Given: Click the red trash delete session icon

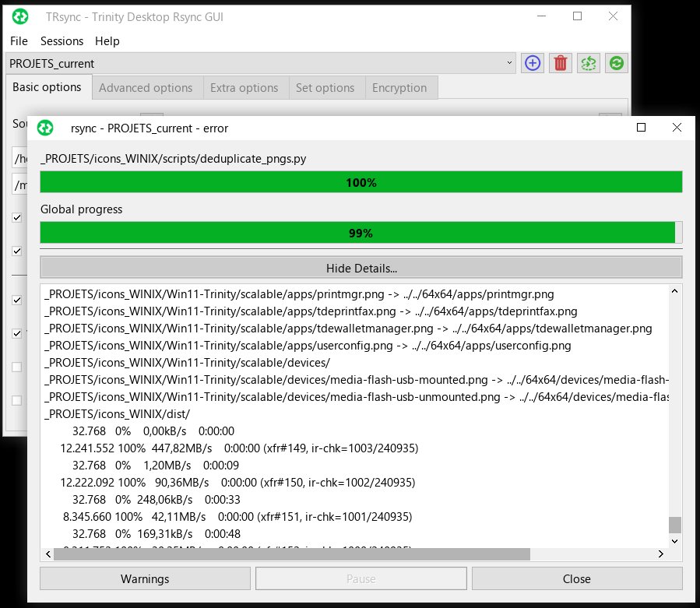Looking at the screenshot, I should 561,63.
